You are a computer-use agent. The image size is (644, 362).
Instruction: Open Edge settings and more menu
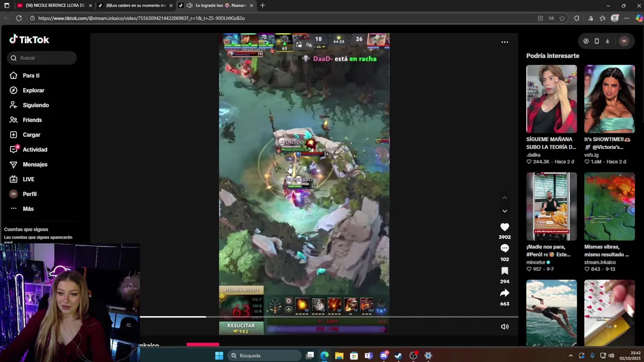click(627, 18)
